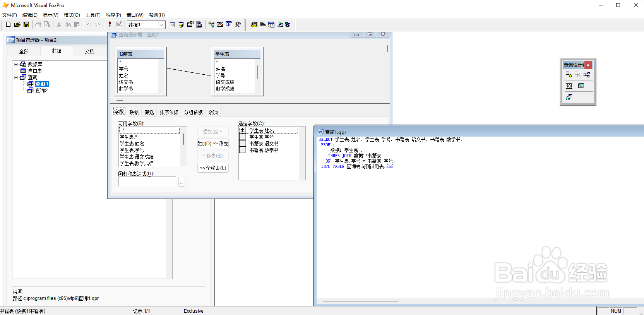Open the 格式(O) menu
644x315 pixels.
[72, 15]
